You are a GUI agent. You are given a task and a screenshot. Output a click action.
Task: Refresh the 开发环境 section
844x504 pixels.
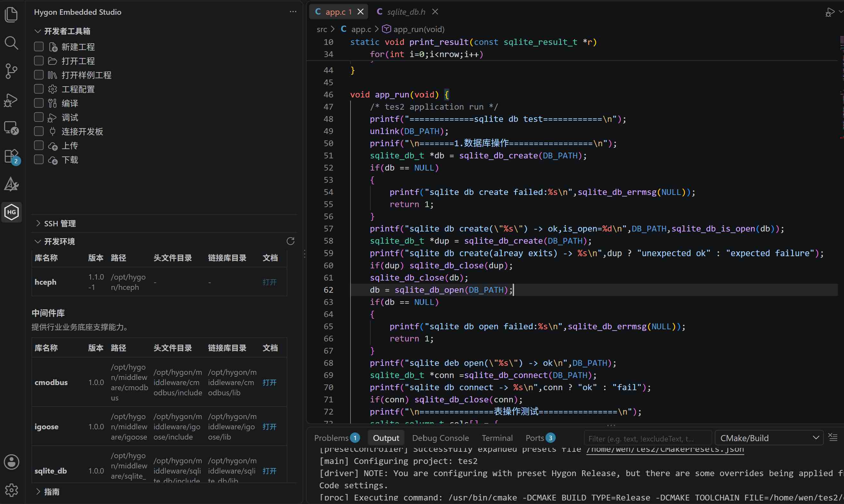pos(291,241)
